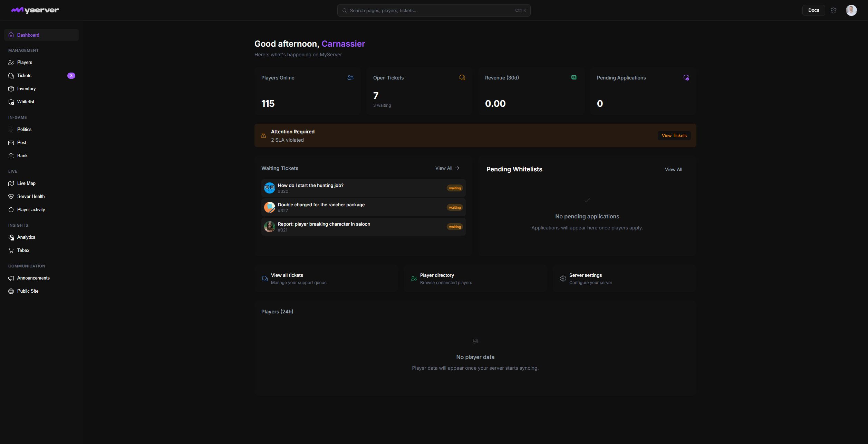Click the MyServer logo

coord(35,10)
